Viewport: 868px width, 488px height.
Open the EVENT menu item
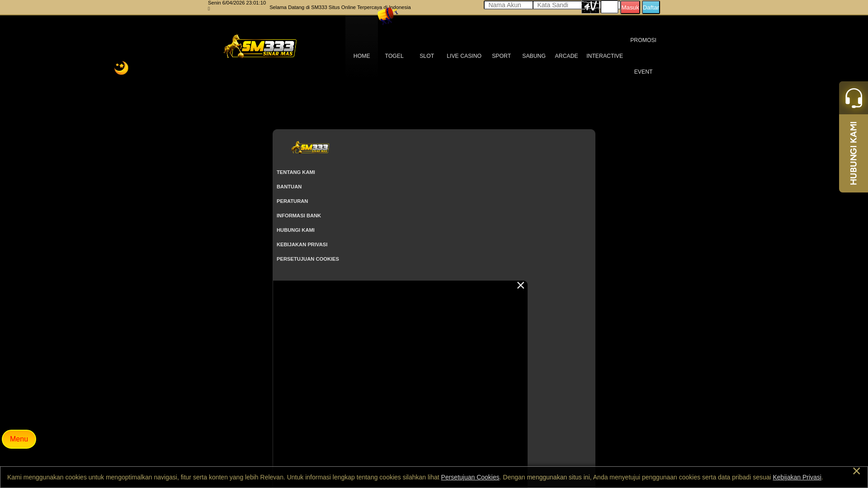tap(643, 72)
